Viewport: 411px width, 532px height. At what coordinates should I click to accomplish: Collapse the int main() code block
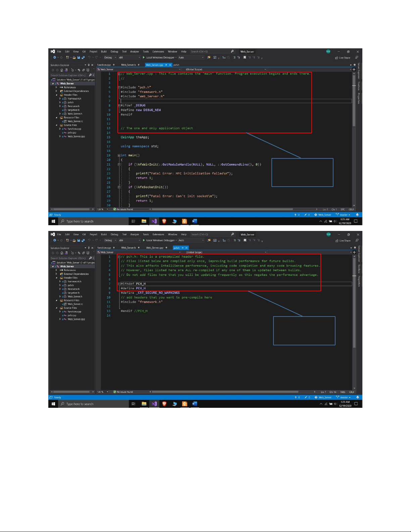(119, 155)
